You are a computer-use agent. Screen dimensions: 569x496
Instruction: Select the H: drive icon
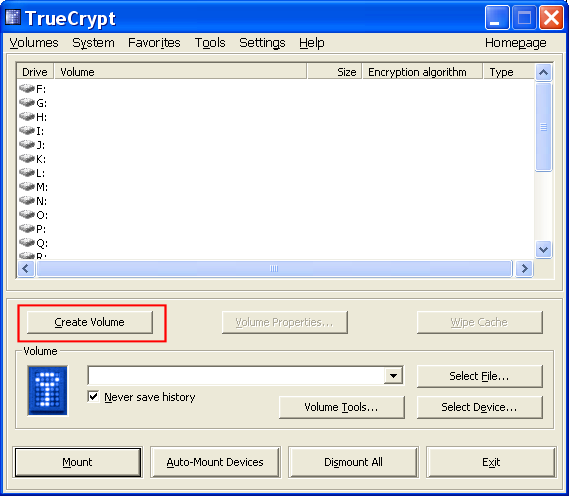[x=27, y=116]
